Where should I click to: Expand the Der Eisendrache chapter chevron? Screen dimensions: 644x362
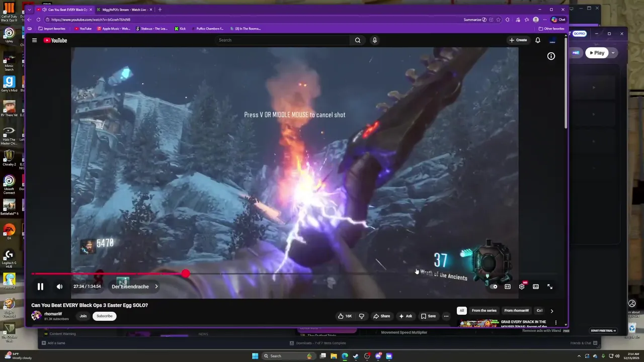(x=156, y=287)
